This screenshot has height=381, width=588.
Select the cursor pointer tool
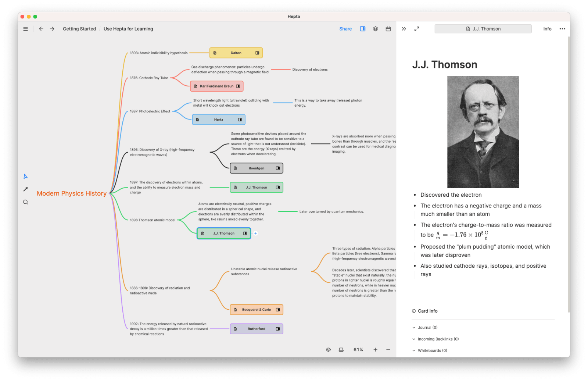coord(25,177)
